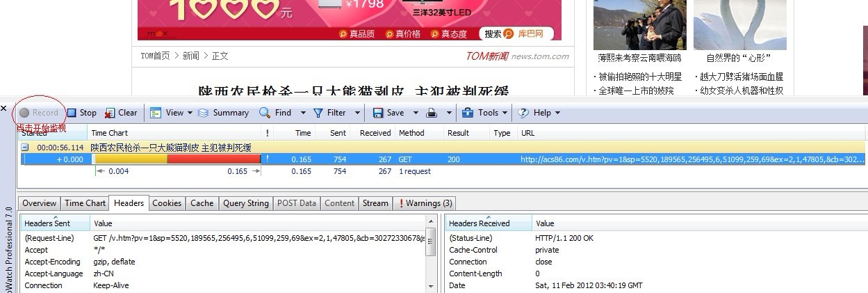This screenshot has height=293, width=868.
Task: Stop the HttpWatch recording
Action: (x=82, y=113)
